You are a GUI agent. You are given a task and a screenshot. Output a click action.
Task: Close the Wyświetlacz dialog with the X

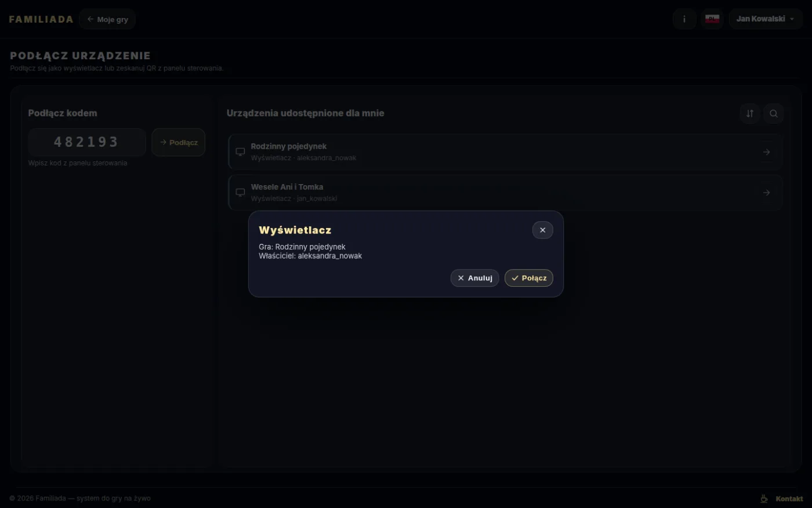pos(542,230)
